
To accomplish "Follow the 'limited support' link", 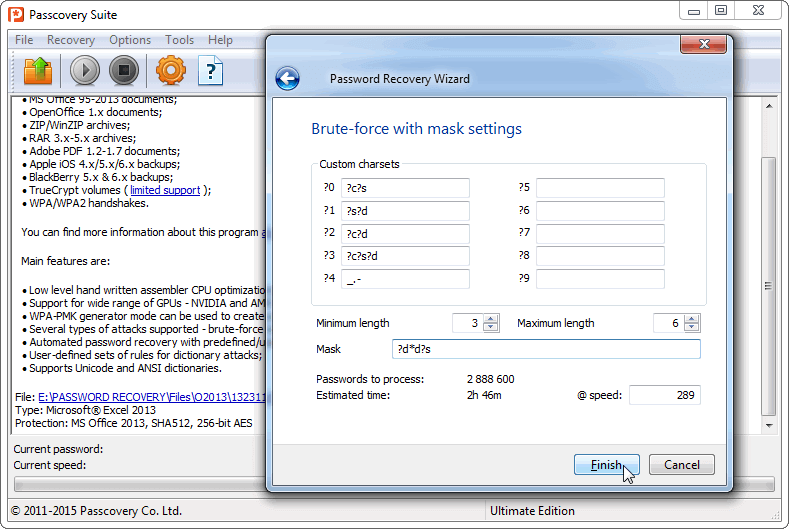I will (x=165, y=190).
